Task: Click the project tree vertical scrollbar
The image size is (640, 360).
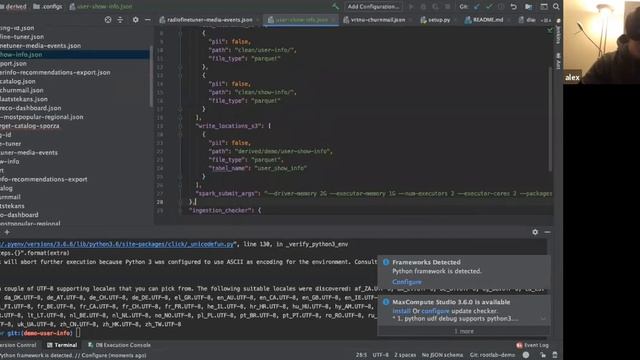Action: pos(151,76)
